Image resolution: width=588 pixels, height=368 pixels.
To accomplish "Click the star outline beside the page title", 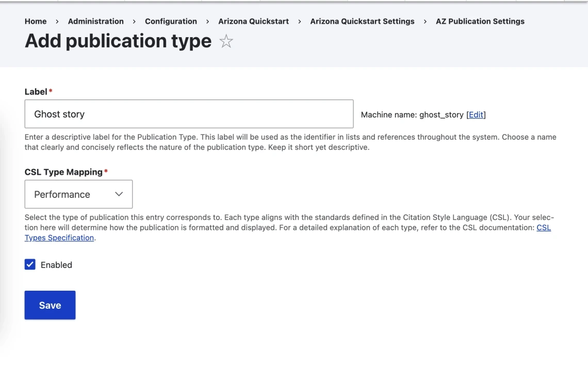I will tap(226, 42).
